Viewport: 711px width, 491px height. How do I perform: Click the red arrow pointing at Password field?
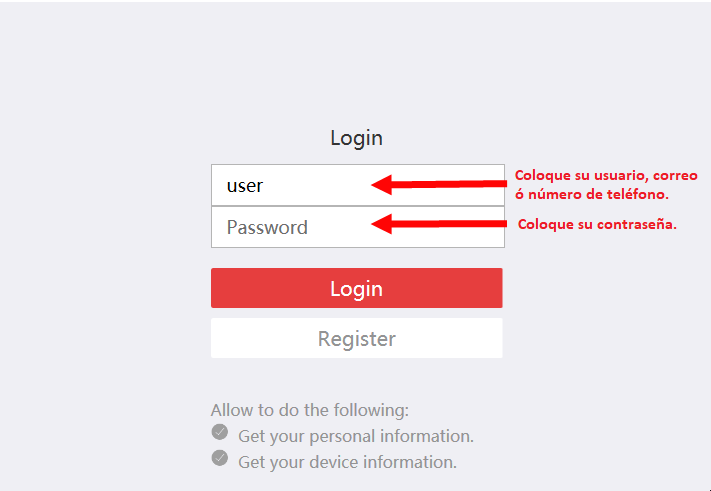point(439,224)
